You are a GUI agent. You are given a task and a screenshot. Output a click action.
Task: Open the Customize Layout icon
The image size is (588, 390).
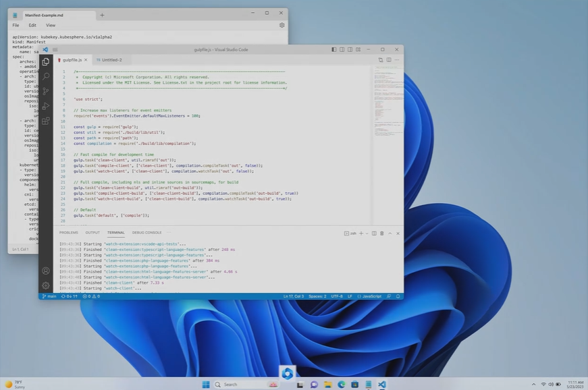pos(358,49)
